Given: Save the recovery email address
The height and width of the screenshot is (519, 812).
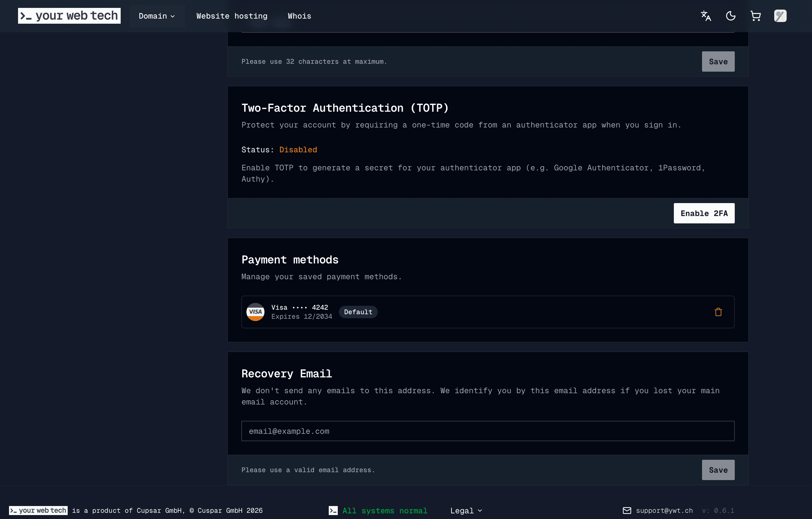Looking at the screenshot, I should (x=718, y=470).
